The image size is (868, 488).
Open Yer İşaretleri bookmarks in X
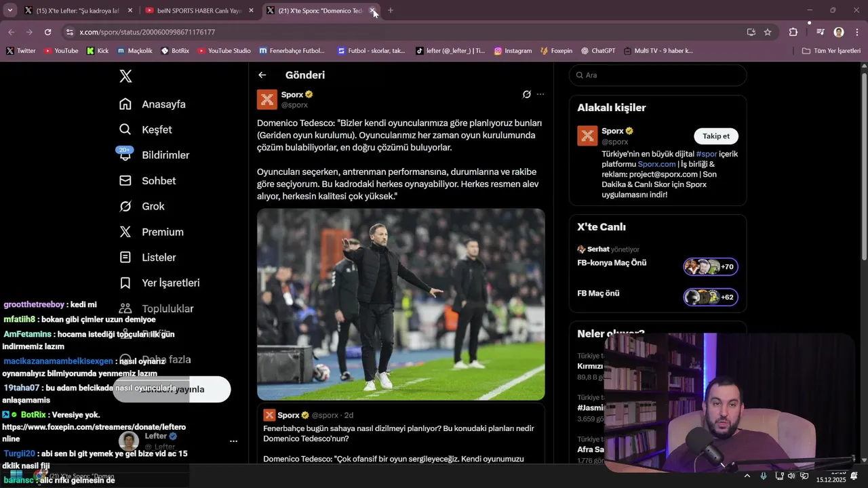[159, 283]
